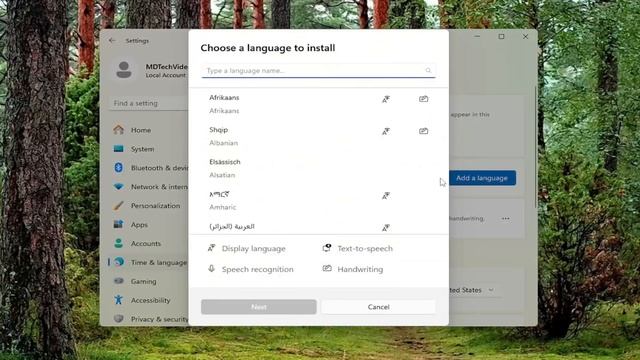640x360 pixels.
Task: Minimize the Settings window
Action: 477,37
